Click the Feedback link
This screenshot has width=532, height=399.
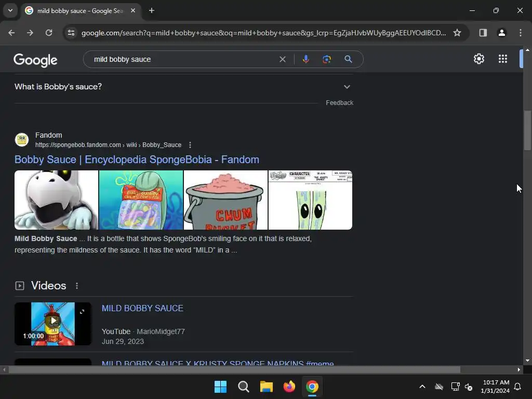pos(339,103)
